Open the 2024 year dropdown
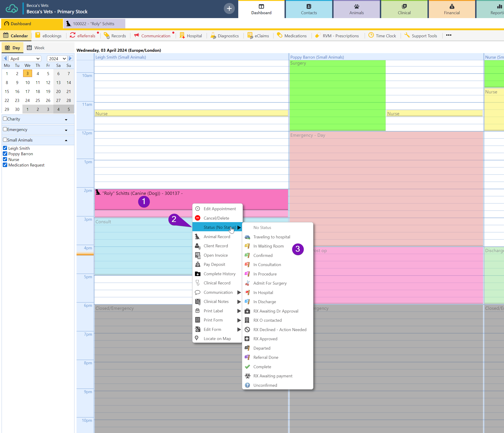 57,59
